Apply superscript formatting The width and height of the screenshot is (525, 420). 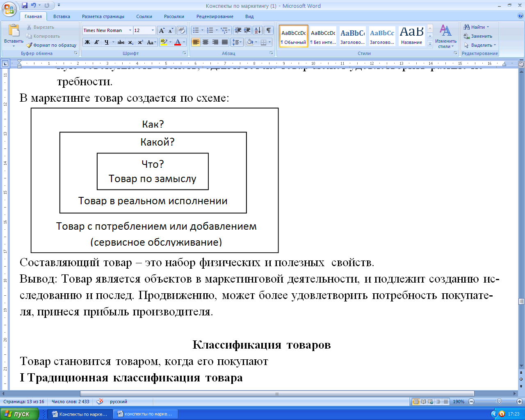[140, 42]
